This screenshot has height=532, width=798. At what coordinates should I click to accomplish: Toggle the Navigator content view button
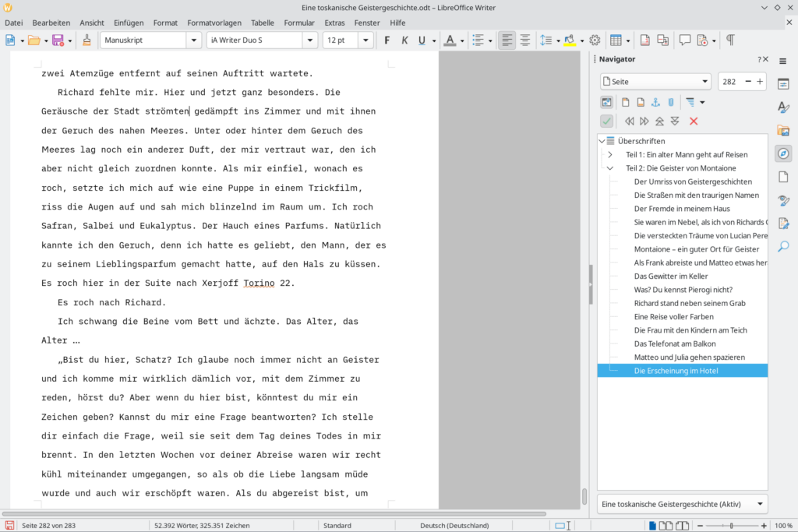[x=606, y=102]
